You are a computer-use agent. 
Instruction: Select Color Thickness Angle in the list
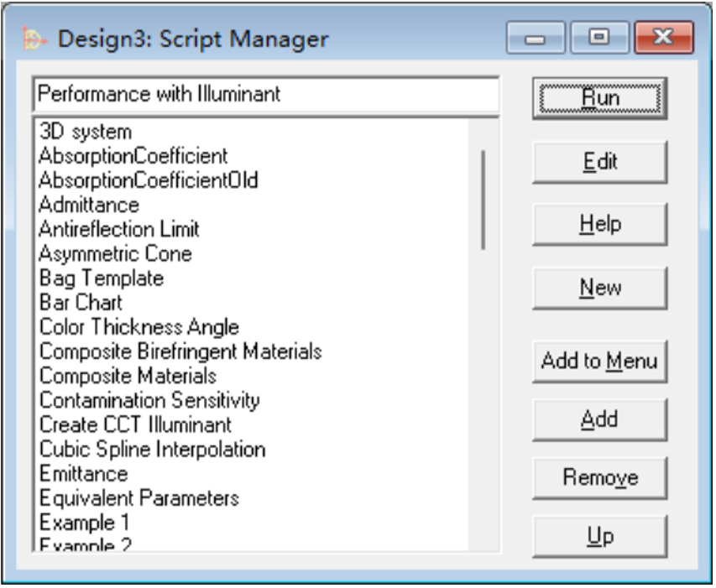pyautogui.click(x=139, y=326)
